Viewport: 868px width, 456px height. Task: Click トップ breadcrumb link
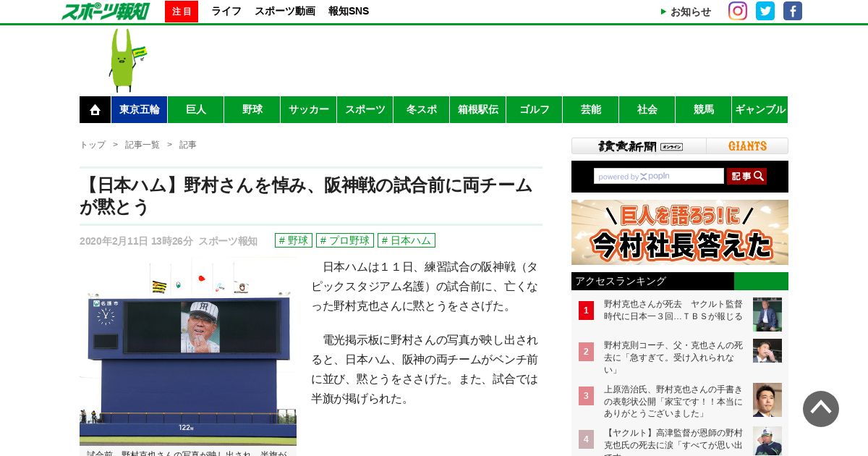(93, 145)
